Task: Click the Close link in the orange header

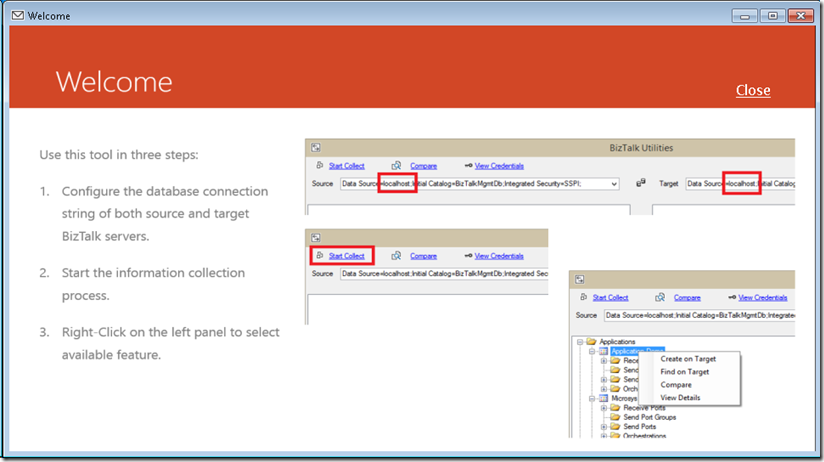Action: [x=753, y=90]
